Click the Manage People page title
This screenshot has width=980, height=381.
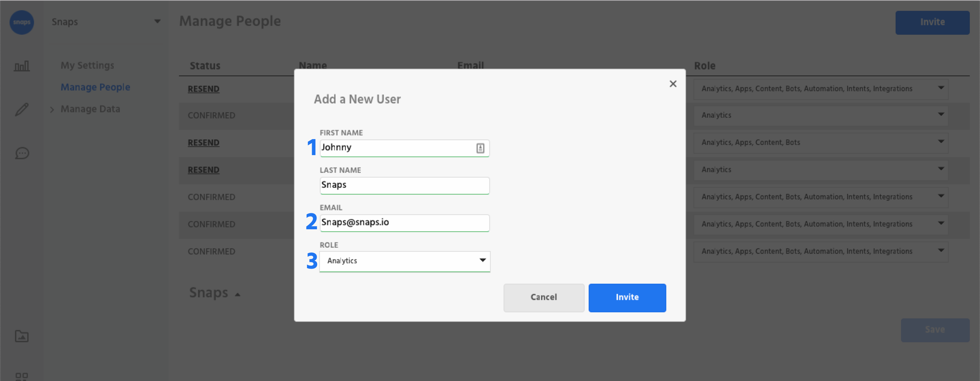230,21
